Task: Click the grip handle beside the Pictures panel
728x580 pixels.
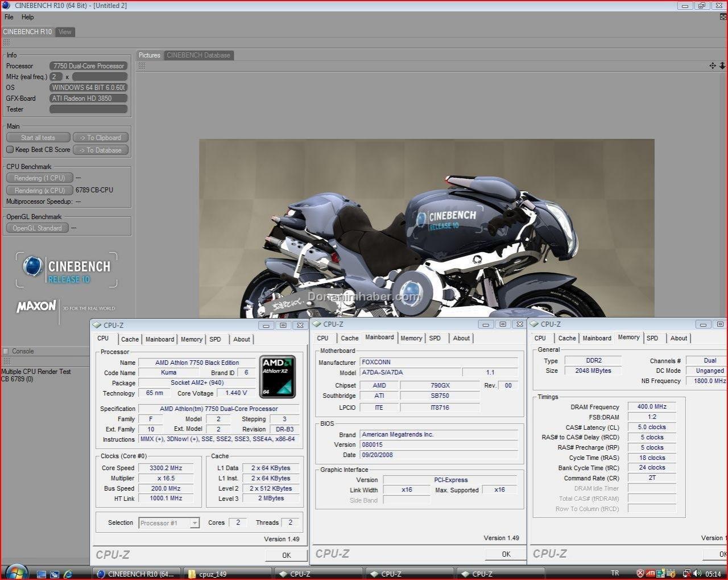Action: coord(142,66)
